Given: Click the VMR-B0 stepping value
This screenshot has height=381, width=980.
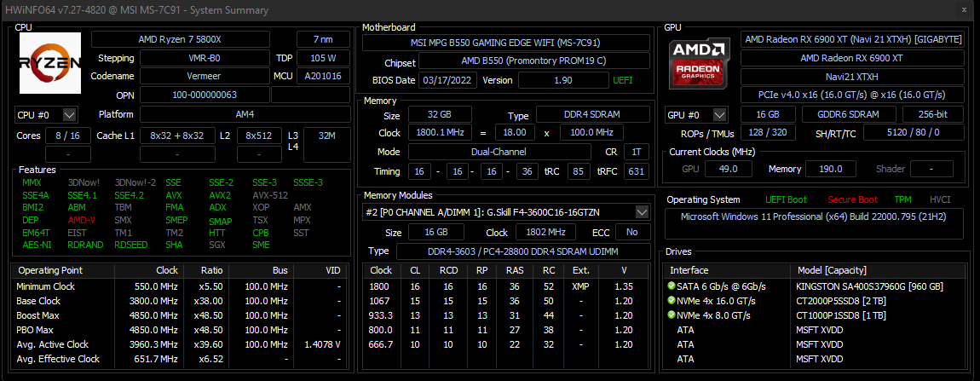Looking at the screenshot, I should tap(205, 58).
